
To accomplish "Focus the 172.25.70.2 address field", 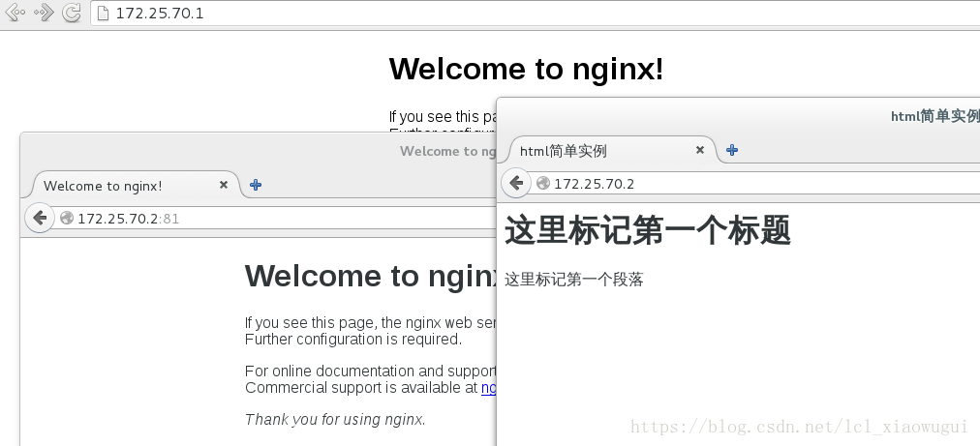I will point(756,183).
